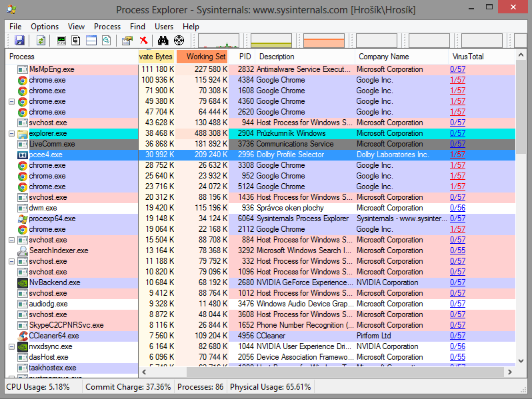This screenshot has height=399, width=532.
Task: Open VirusTotal 1/57 link for pcee4.exe
Action: click(x=457, y=155)
